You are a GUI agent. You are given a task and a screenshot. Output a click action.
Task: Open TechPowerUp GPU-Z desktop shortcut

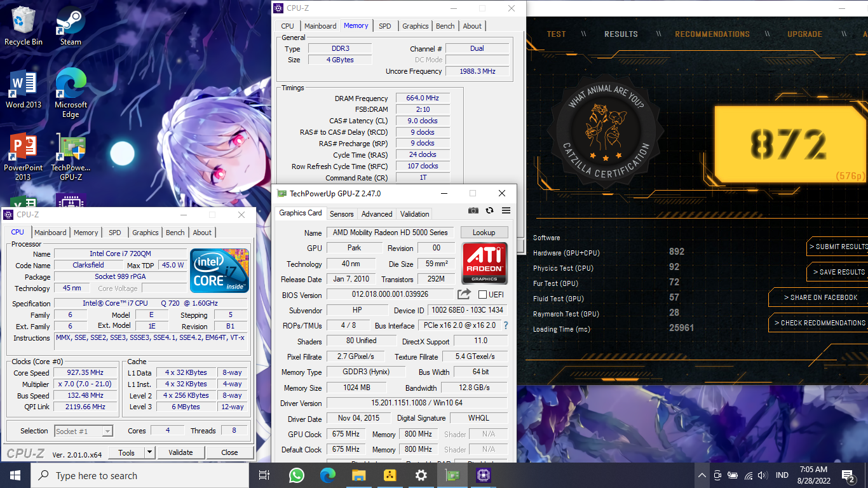71,157
